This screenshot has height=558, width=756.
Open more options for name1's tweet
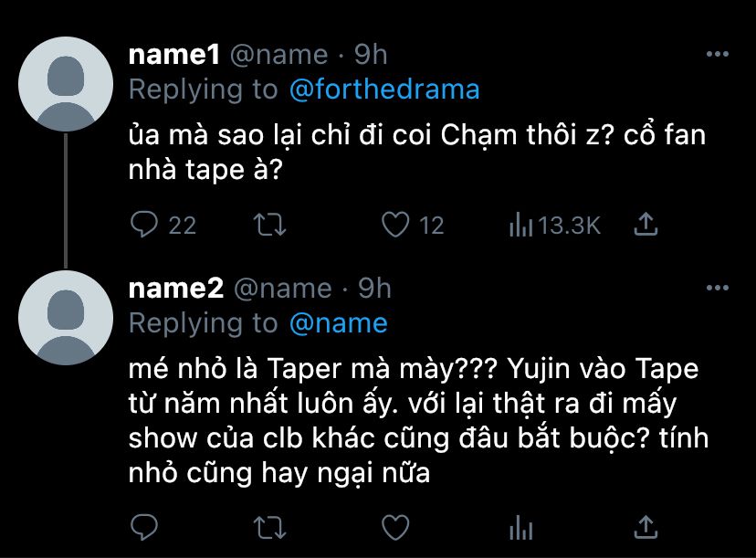(x=719, y=55)
